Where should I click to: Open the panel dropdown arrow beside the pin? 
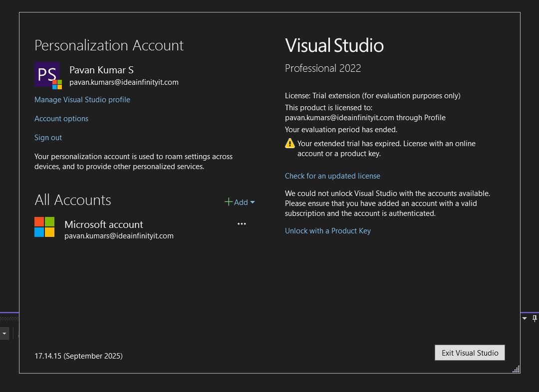click(525, 318)
